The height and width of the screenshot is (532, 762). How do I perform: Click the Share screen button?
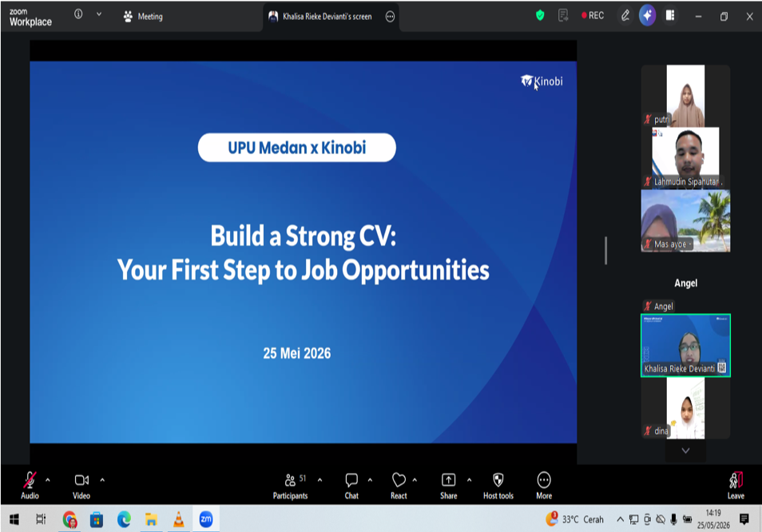(x=449, y=485)
